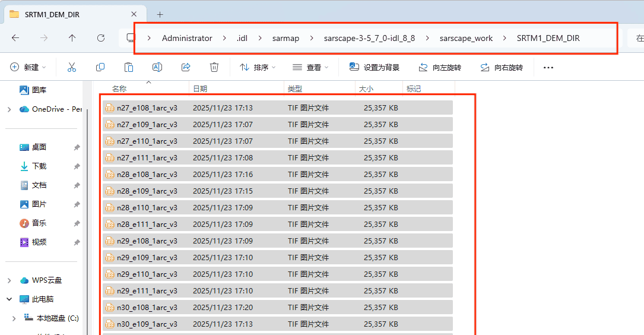644x335 pixels.
Task: Click pin icon next to 文档
Action: [x=77, y=185]
